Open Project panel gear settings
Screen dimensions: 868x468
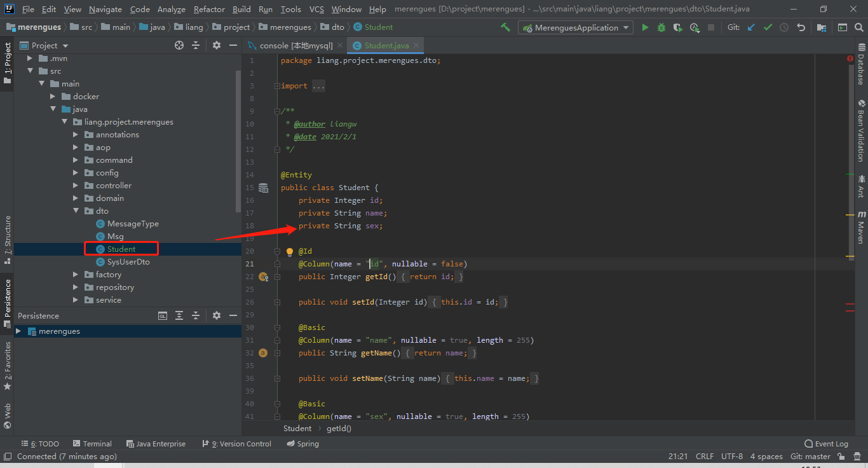tap(217, 45)
